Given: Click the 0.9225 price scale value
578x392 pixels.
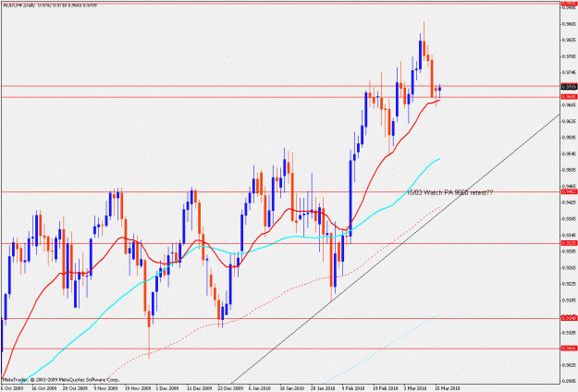Looking at the screenshot, I should (570, 284).
